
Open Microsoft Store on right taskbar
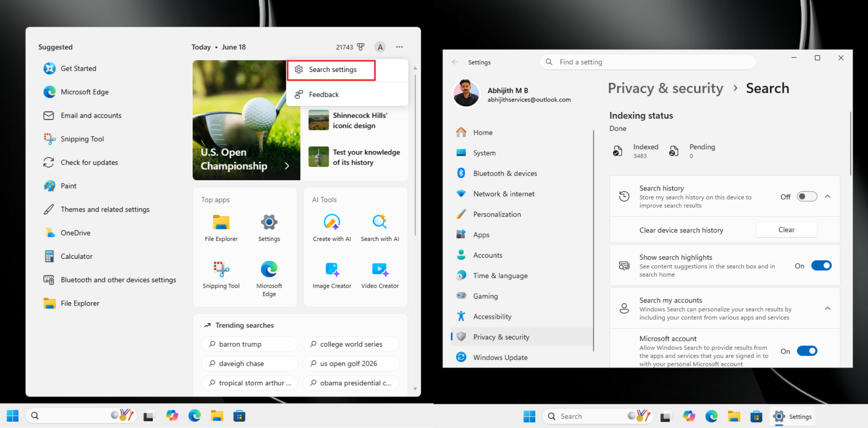tap(756, 416)
